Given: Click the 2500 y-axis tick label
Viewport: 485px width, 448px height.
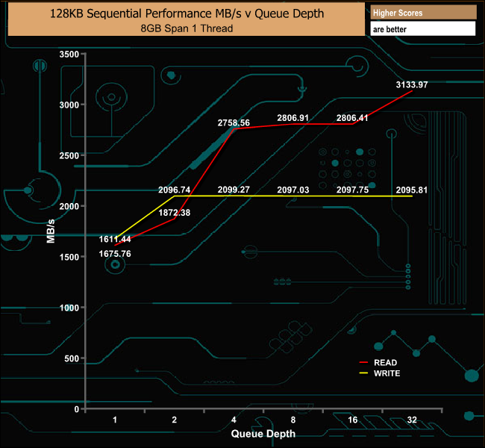Looking at the screenshot, I should pos(69,156).
